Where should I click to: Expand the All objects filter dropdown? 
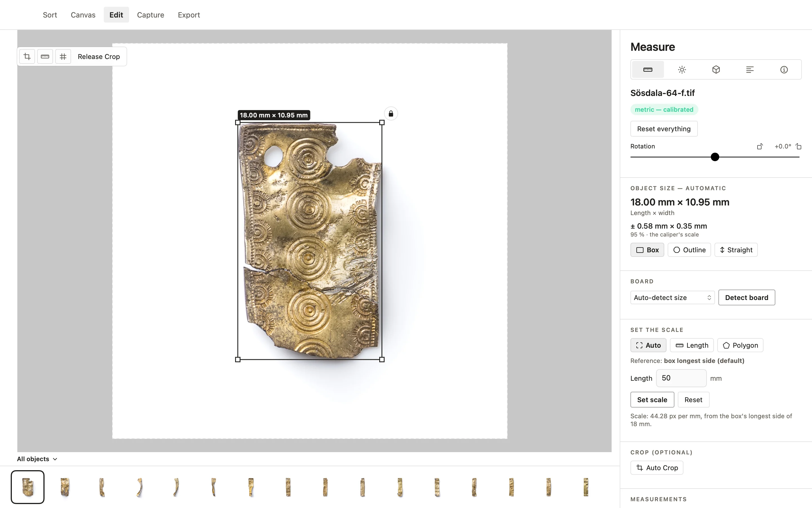pyautogui.click(x=37, y=459)
